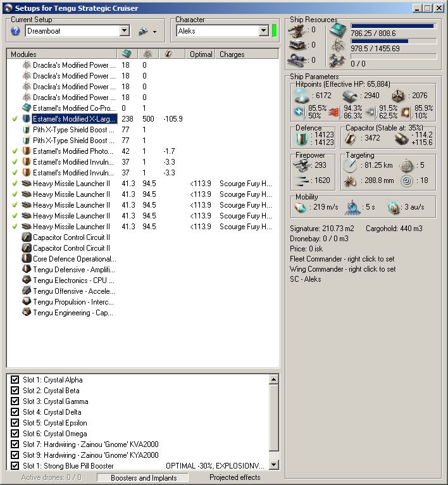Screen dimensions: 448x485
Task: Switch to Boosters and Implants tab
Action: click(144, 477)
